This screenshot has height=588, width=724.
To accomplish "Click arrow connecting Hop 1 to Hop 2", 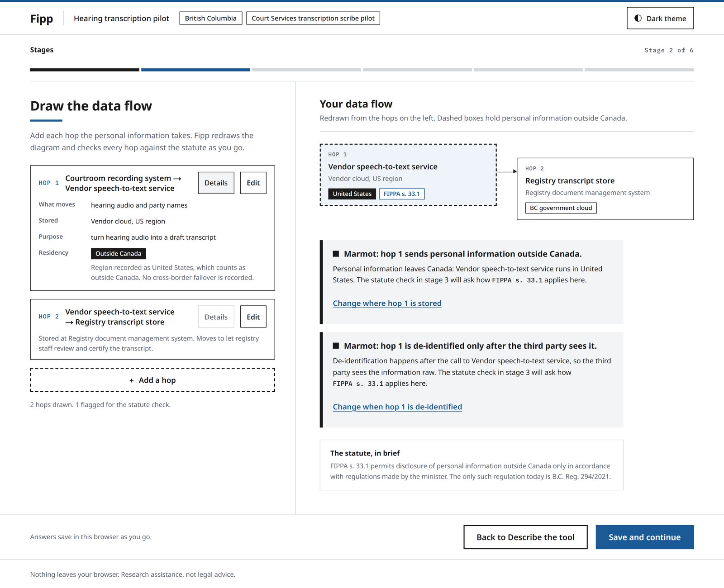I will coord(507,171).
